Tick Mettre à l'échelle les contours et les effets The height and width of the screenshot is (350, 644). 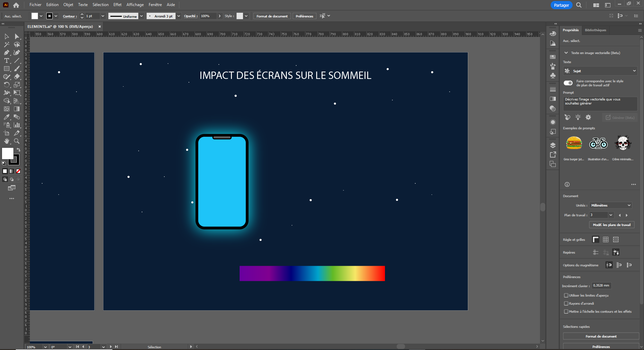click(x=566, y=311)
